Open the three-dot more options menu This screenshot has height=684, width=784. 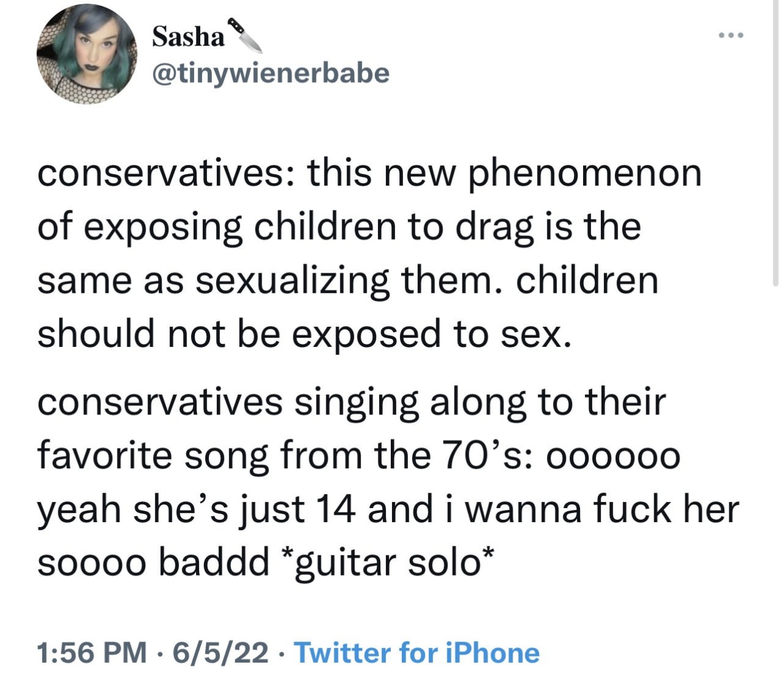(731, 36)
